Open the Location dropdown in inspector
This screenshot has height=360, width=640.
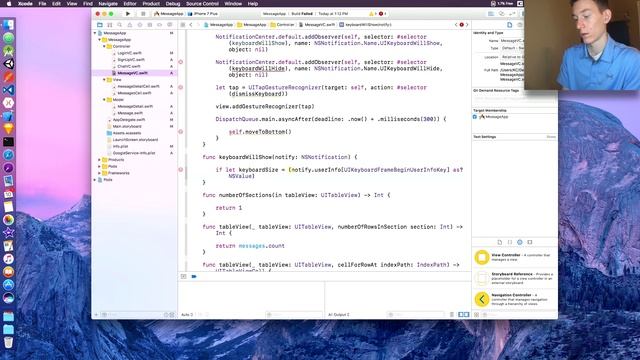(512, 57)
